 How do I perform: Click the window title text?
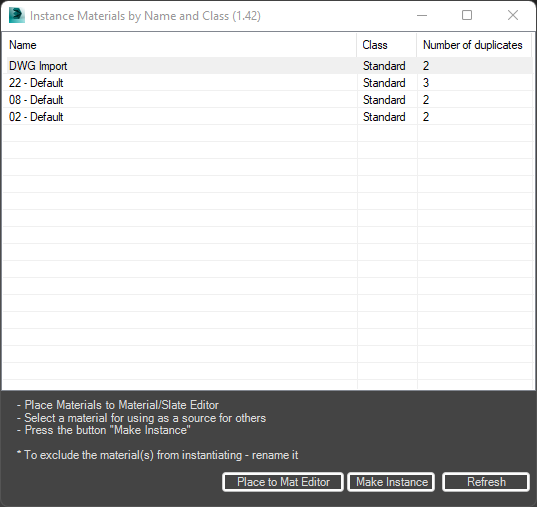click(x=145, y=16)
